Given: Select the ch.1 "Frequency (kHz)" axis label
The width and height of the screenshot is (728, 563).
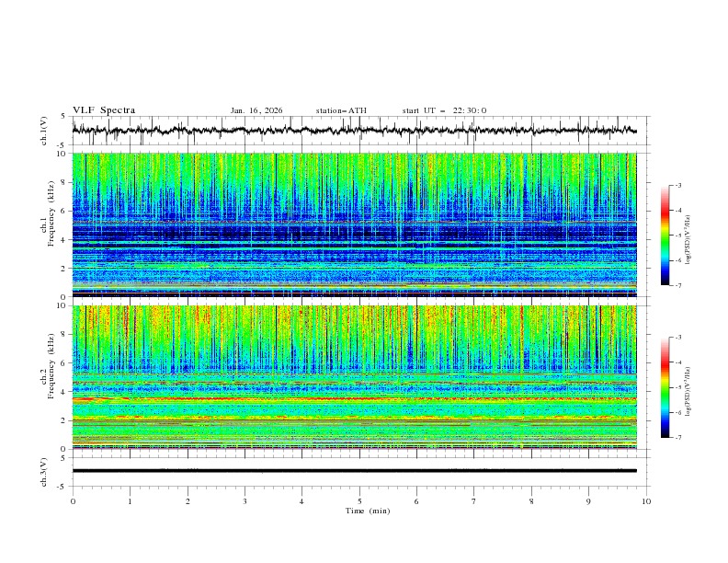Looking at the screenshot, I should click(x=51, y=214).
